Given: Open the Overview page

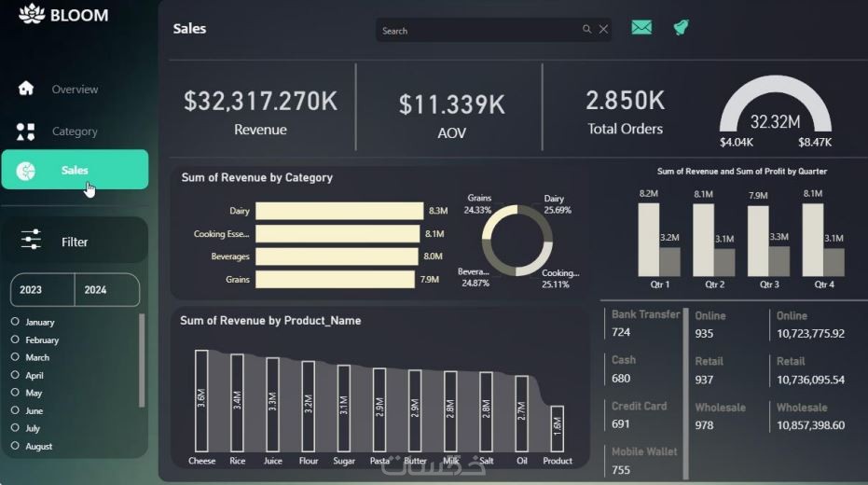Looking at the screenshot, I should coord(75,90).
